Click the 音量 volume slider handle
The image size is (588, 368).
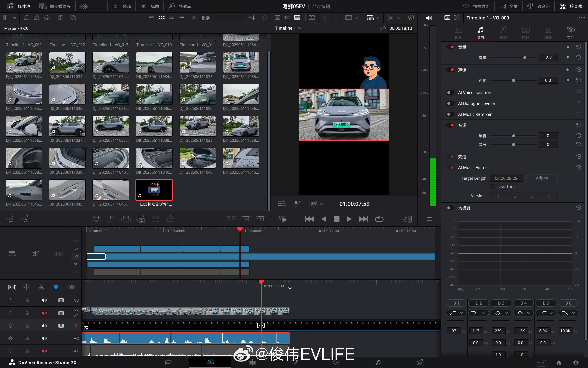click(525, 58)
